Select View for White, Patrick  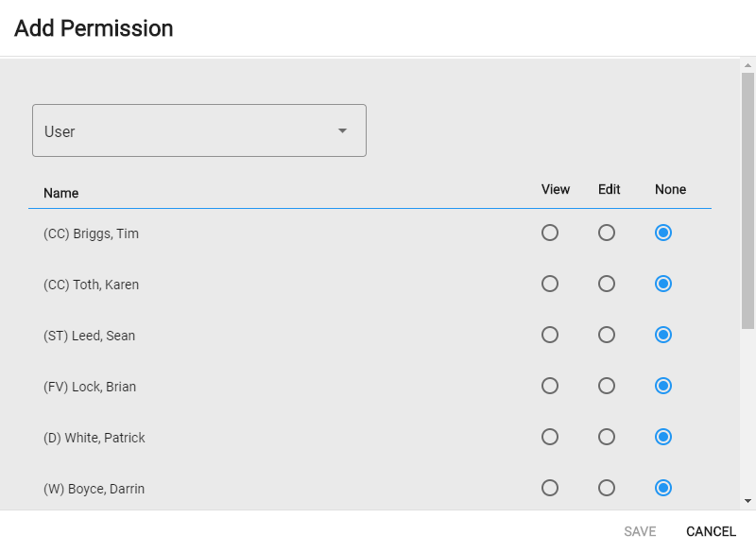550,438
